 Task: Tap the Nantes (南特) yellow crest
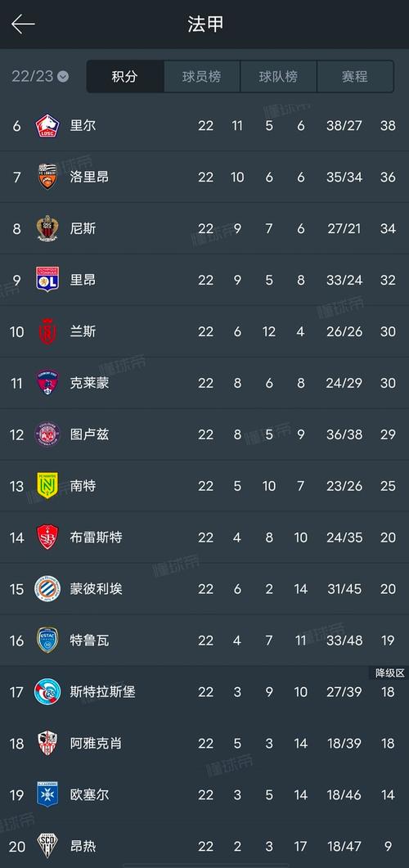pyautogui.click(x=47, y=485)
